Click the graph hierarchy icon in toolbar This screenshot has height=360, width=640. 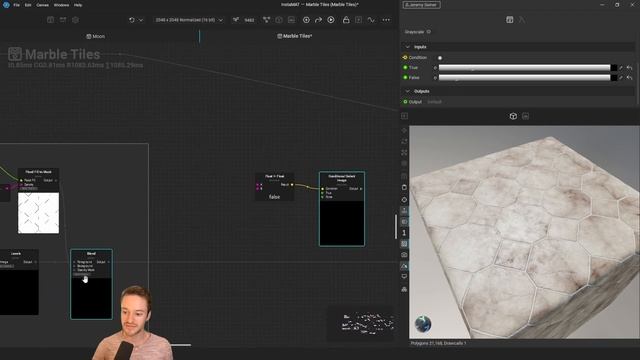266,20
